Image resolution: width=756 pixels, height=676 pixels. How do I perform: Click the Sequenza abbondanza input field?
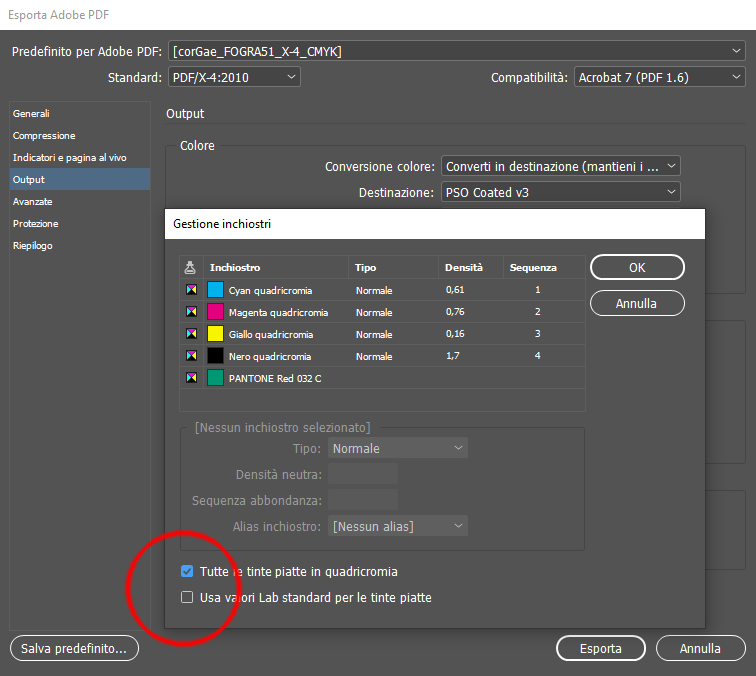(x=363, y=500)
